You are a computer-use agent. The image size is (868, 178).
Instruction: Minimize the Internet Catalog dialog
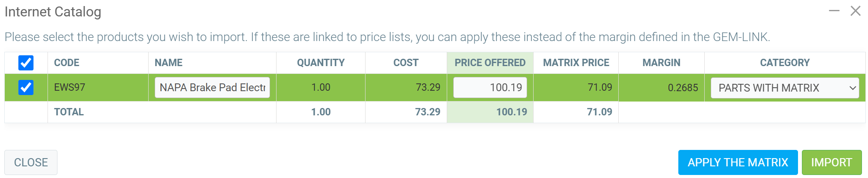(x=834, y=11)
